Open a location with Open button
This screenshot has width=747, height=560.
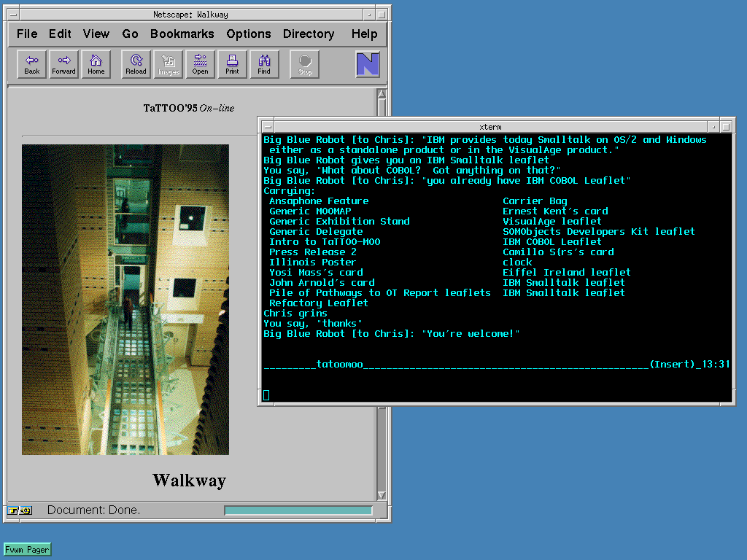tap(200, 64)
